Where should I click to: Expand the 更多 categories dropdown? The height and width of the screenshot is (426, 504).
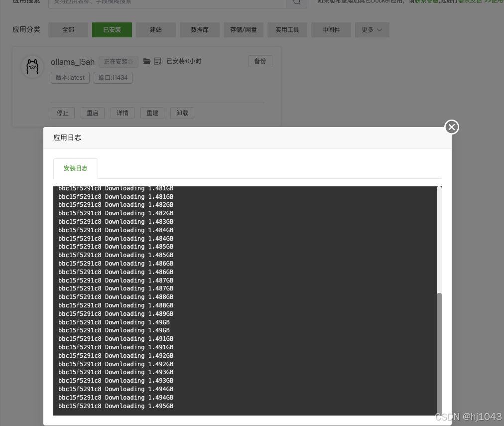[x=372, y=30]
